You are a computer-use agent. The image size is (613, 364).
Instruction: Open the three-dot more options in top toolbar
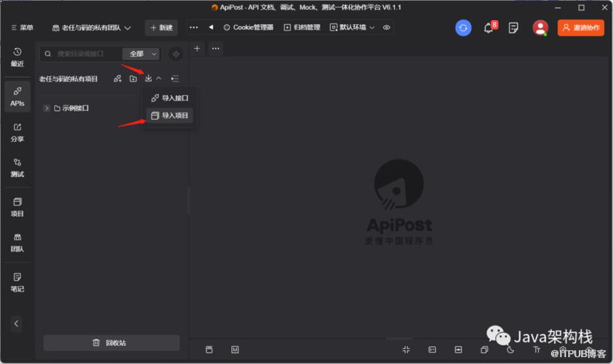click(194, 28)
